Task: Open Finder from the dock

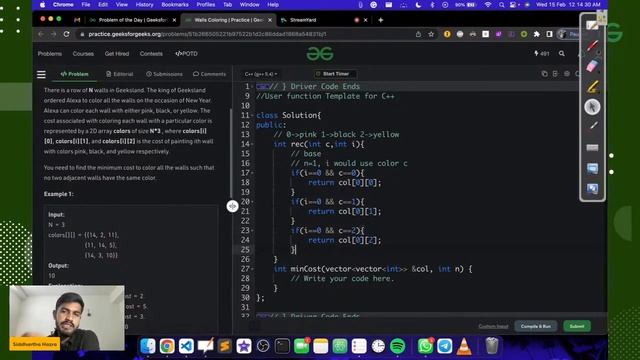Action: point(148,346)
